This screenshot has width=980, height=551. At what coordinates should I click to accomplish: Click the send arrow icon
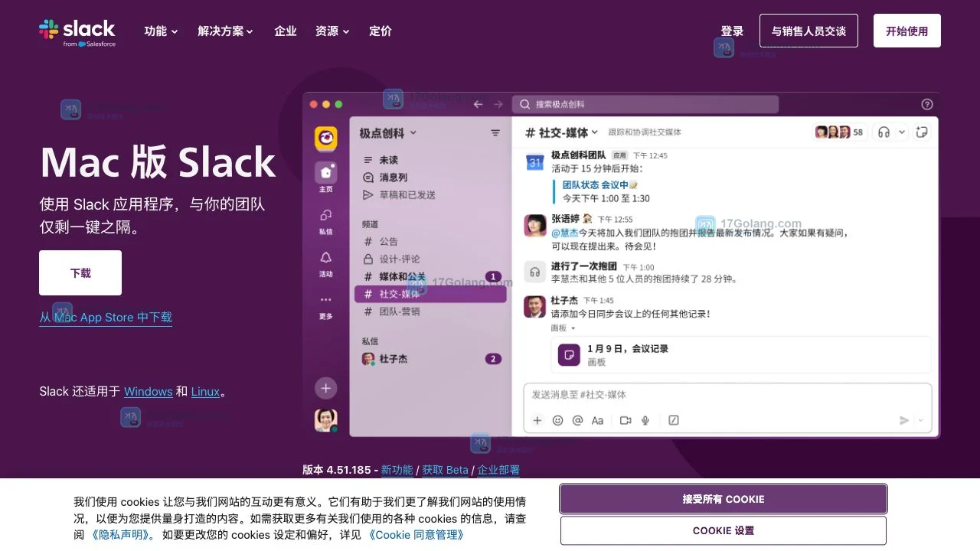click(x=904, y=420)
